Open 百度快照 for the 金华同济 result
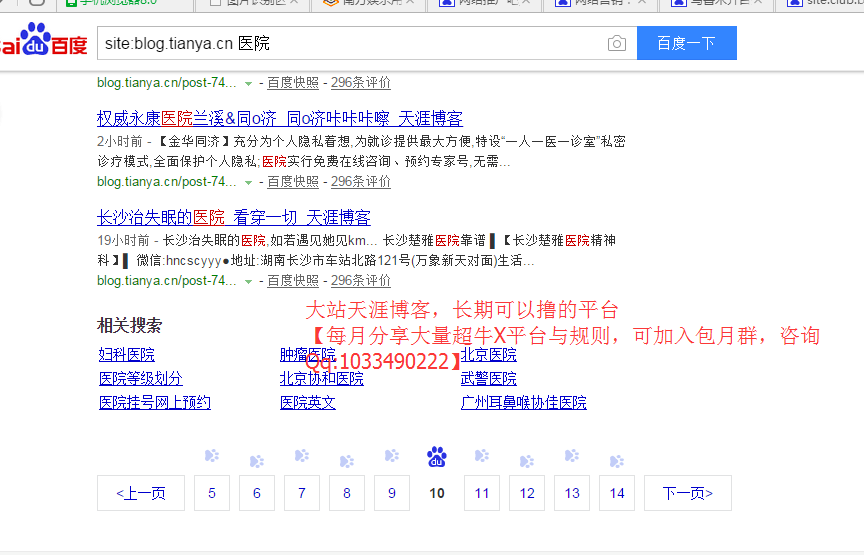This screenshot has height=555, width=864. [293, 182]
